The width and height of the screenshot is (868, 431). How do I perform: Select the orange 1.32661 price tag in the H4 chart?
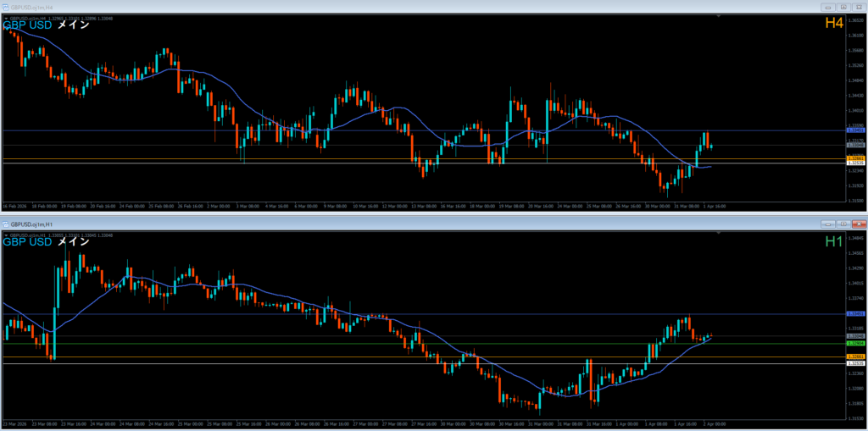(x=856, y=158)
